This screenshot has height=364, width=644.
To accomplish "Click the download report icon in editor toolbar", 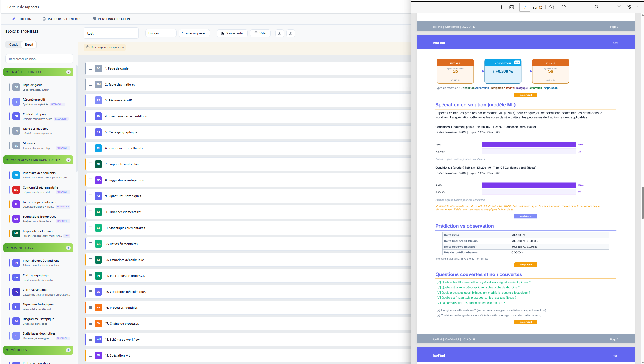I will [279, 33].
